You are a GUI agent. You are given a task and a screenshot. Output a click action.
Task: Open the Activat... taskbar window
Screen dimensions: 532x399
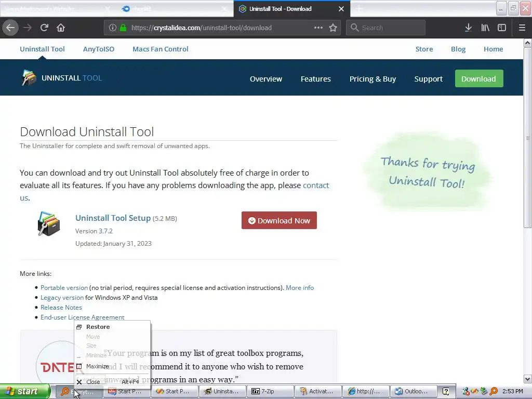tap(317, 391)
